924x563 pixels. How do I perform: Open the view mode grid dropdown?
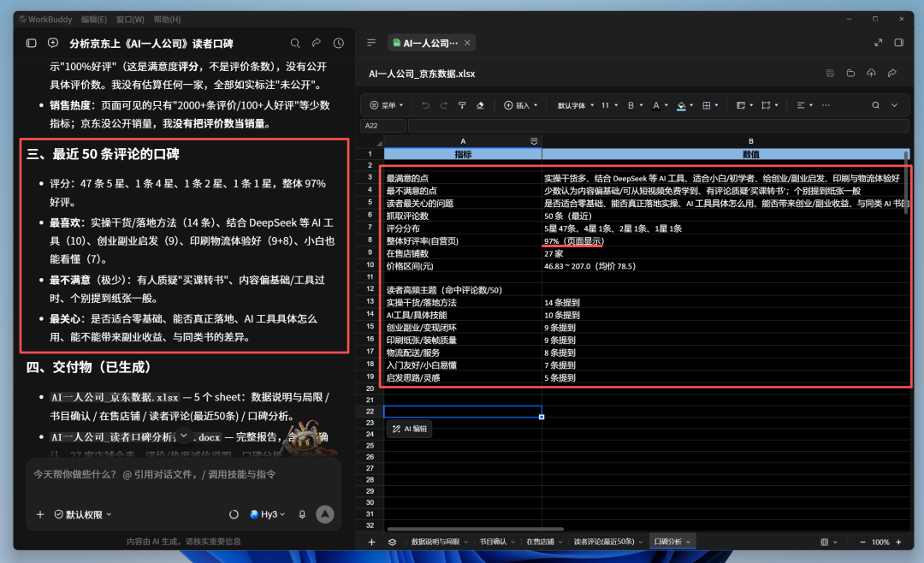click(x=828, y=542)
